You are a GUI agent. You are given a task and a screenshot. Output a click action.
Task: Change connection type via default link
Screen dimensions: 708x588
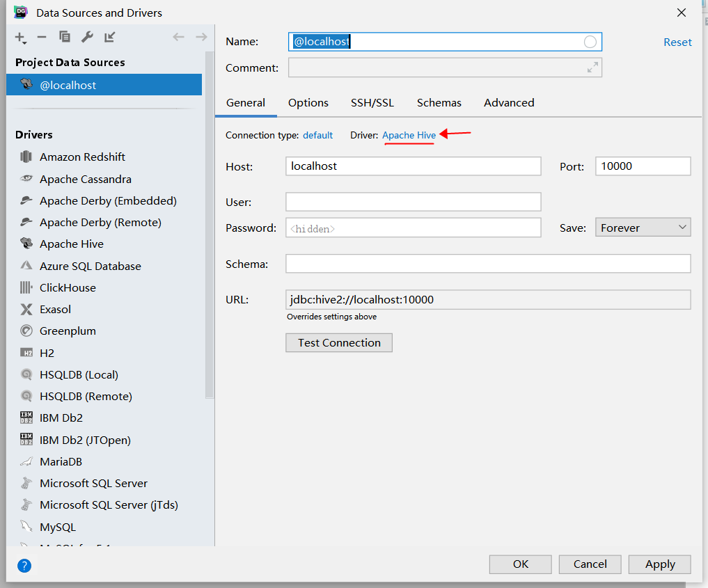[317, 136]
